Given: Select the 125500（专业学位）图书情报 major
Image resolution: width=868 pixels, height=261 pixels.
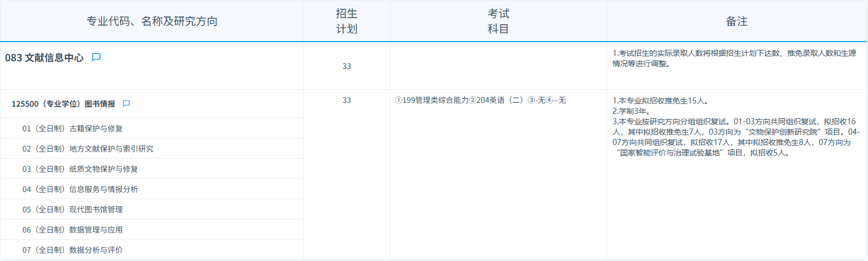Looking at the screenshot, I should click(63, 104).
